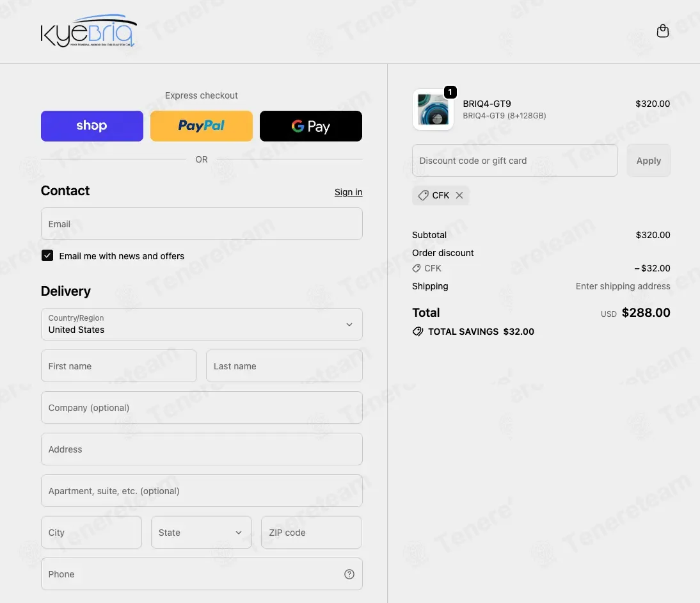Viewport: 700px width, 603px height.
Task: Click the City input field
Action: point(91,533)
